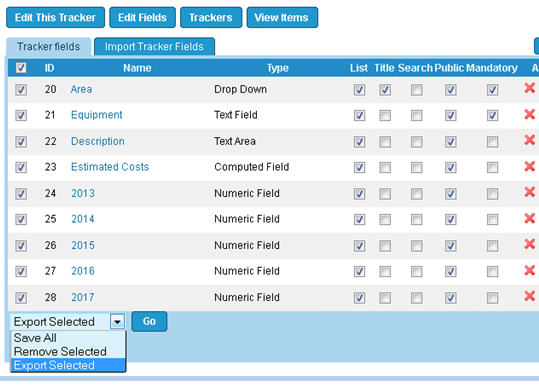Check Title checkbox for Description field

(x=385, y=142)
